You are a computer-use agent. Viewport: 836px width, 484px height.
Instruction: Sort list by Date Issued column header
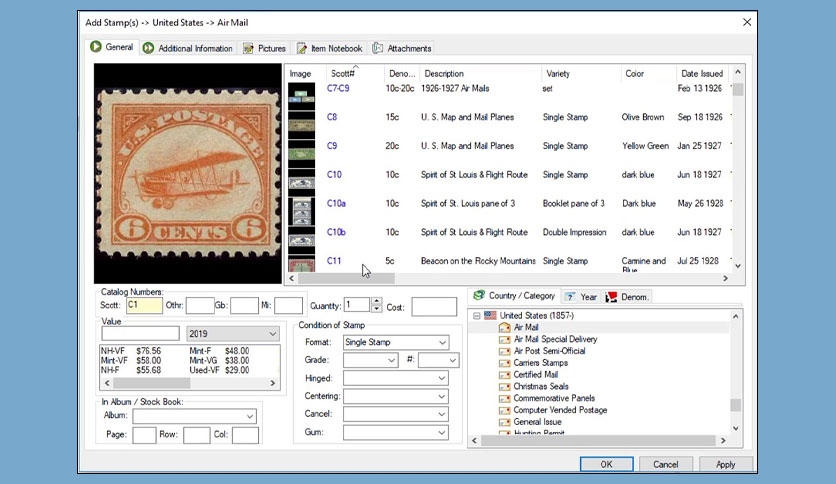(x=702, y=74)
